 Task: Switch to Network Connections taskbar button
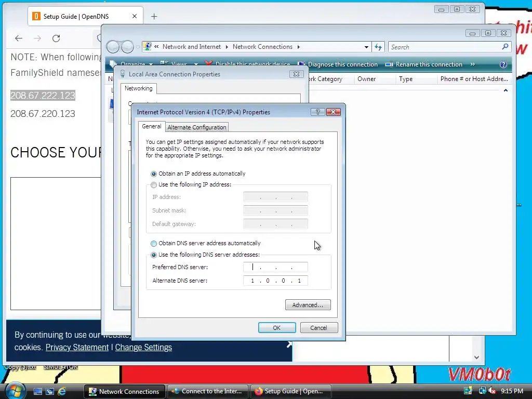tap(124, 391)
